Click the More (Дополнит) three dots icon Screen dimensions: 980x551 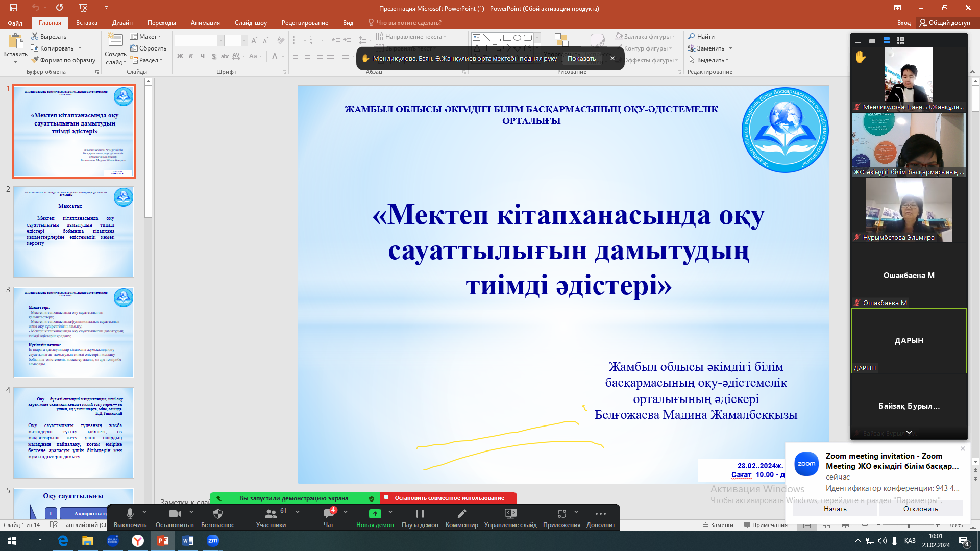601,513
